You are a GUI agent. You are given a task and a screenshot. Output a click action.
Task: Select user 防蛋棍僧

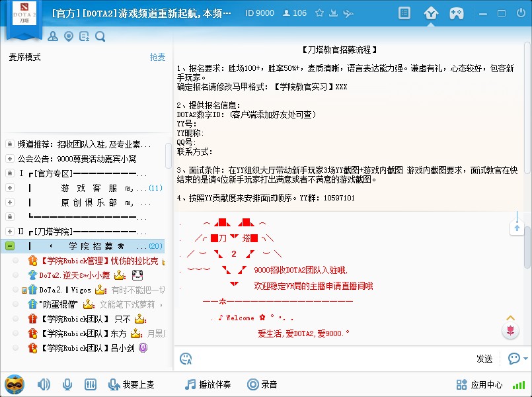pyautogui.click(x=83, y=304)
